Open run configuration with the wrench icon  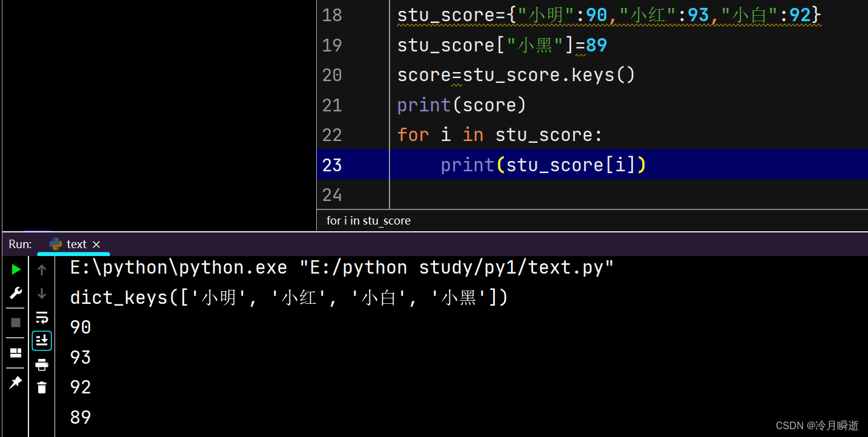[x=16, y=293]
